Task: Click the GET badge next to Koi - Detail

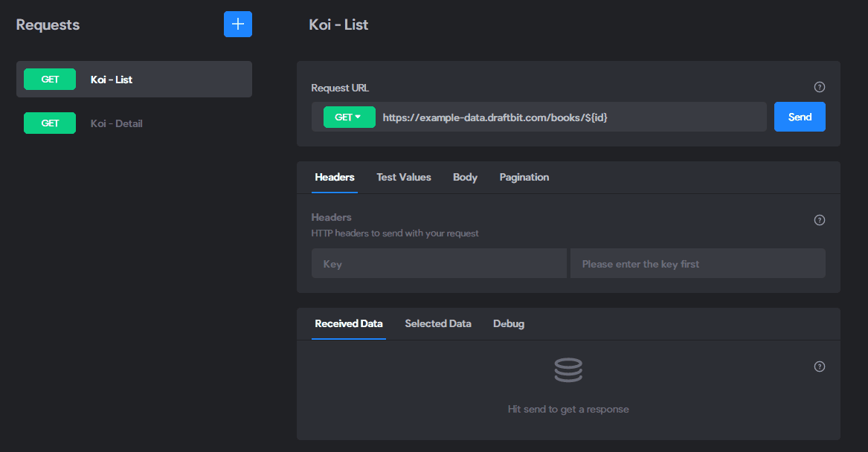Action: click(50, 123)
